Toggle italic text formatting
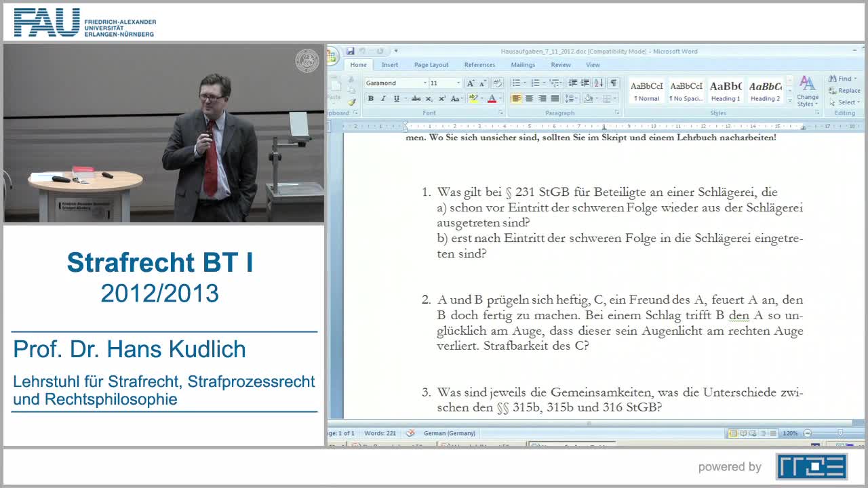 tap(383, 99)
